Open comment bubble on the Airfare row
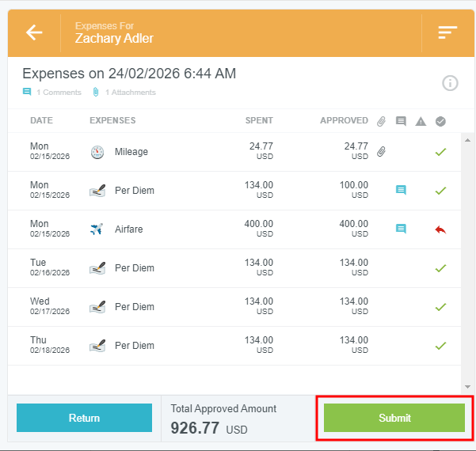The width and height of the screenshot is (476, 451). pos(401,229)
